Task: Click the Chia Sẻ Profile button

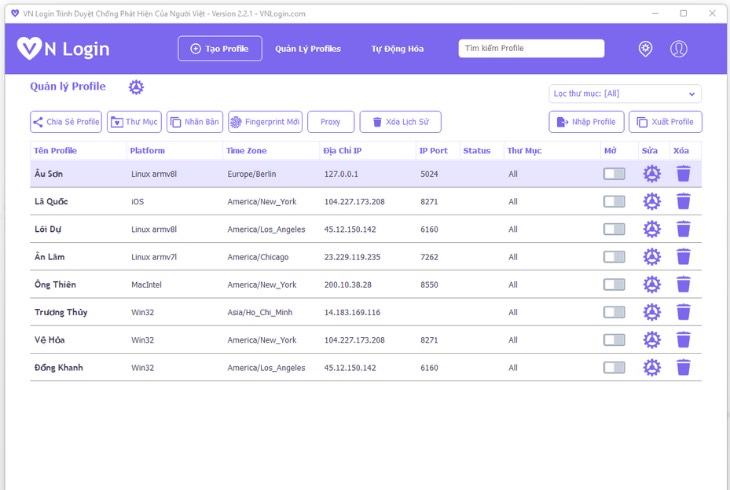Action: 66,122
